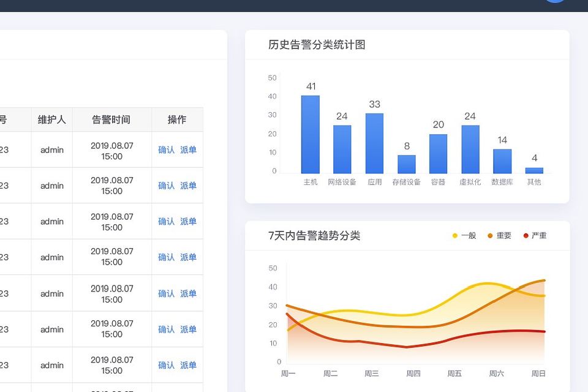The height and width of the screenshot is (392, 588).
Task: Click 周四 on the trend chart axis
Action: 413,374
